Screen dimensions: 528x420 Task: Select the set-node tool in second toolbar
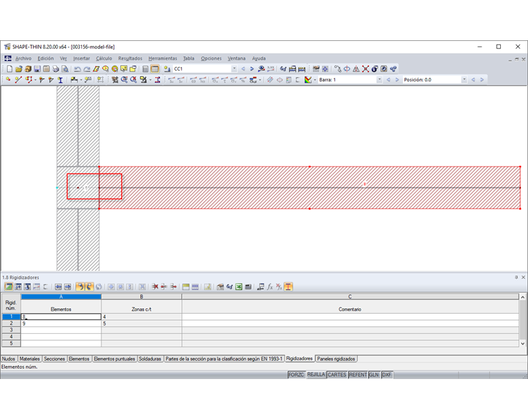(8, 80)
